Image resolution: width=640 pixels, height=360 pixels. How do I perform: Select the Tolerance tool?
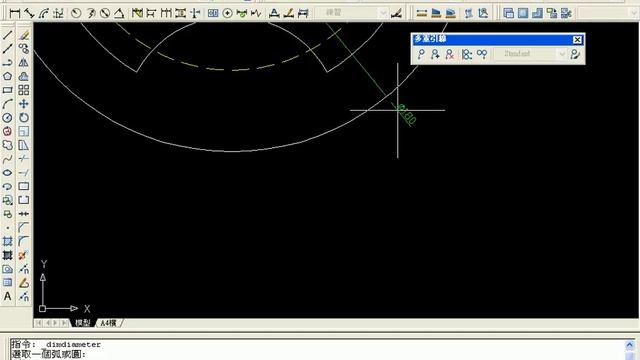point(213,13)
